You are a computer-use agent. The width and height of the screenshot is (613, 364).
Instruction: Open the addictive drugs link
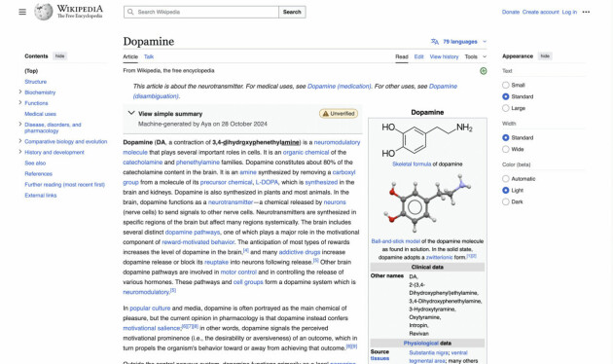[x=300, y=252]
